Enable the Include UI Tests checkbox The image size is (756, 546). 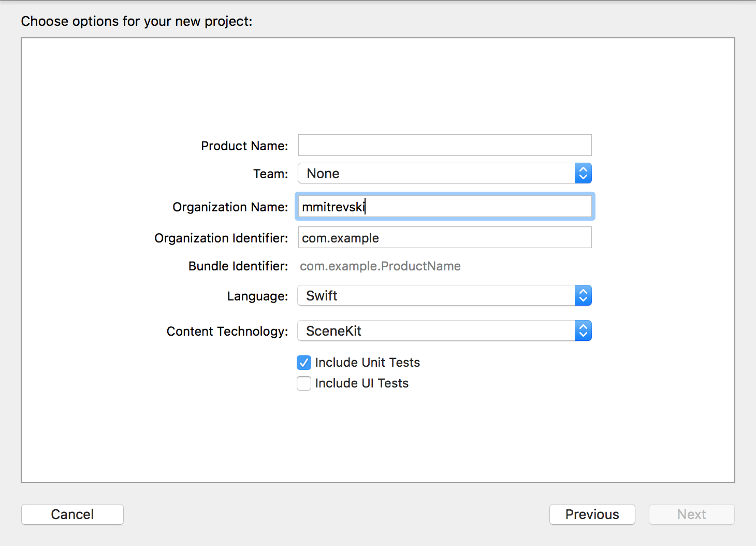click(304, 383)
